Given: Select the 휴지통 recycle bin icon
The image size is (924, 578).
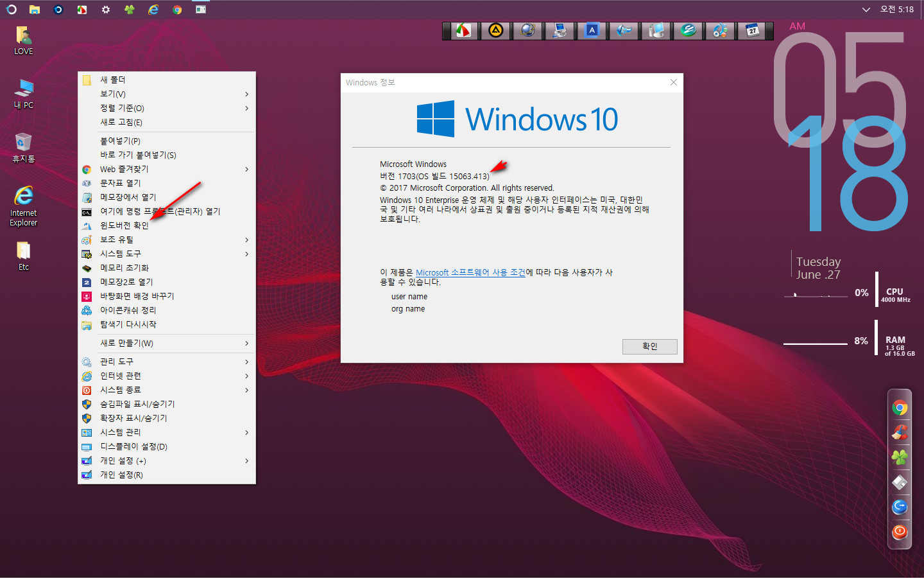Looking at the screenshot, I should (24, 148).
